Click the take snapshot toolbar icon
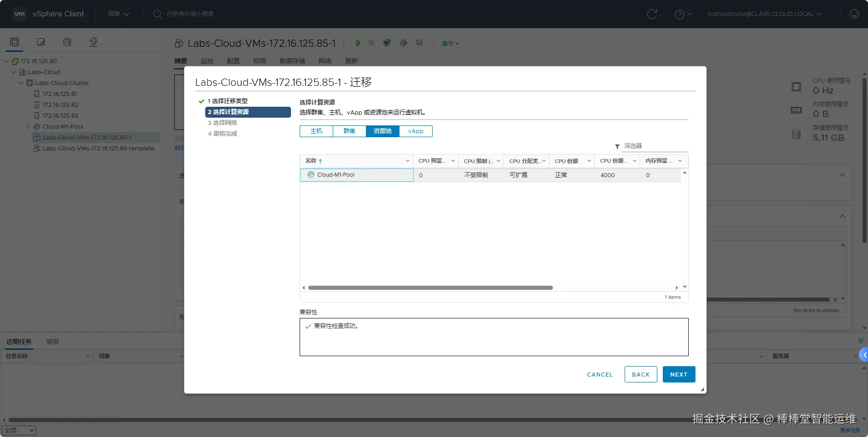The height and width of the screenshot is (437, 868). [419, 43]
